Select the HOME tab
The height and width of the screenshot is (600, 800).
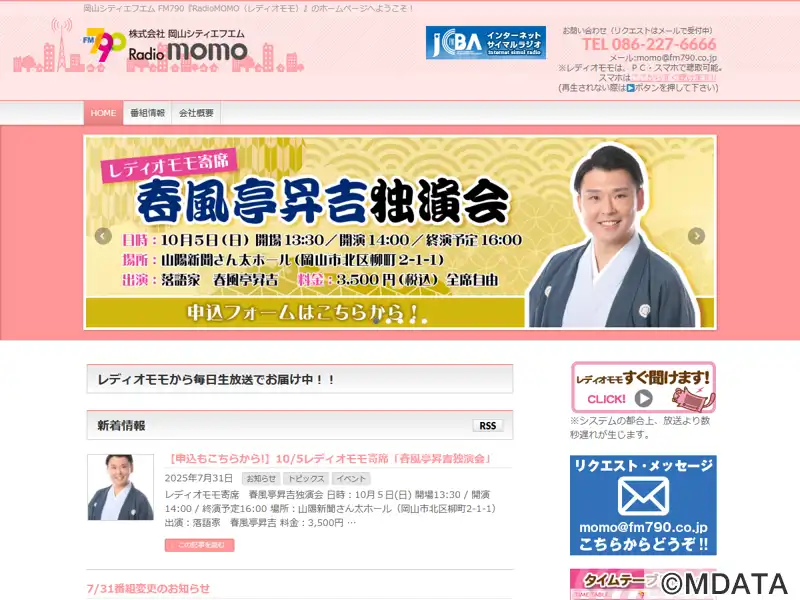click(103, 113)
